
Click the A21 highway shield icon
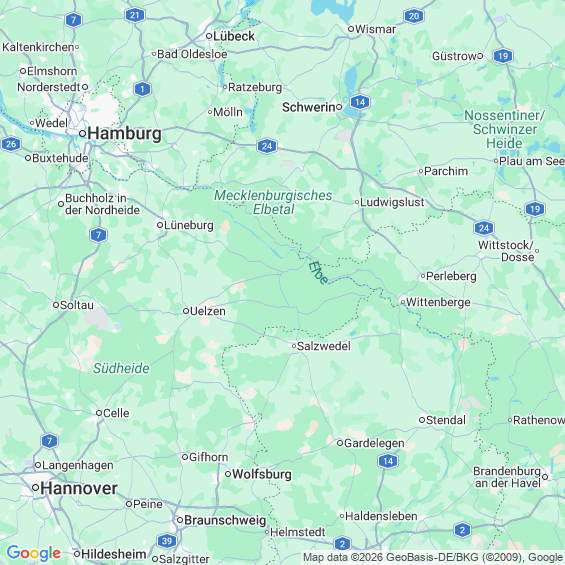(x=135, y=15)
